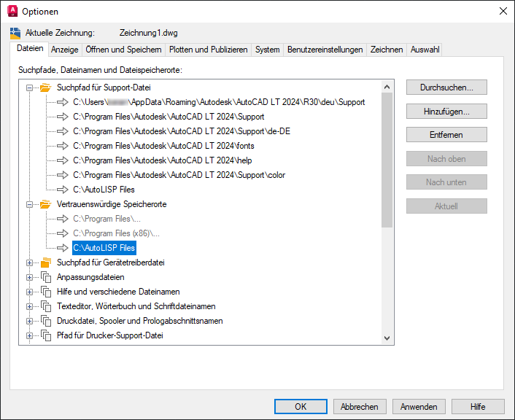The width and height of the screenshot is (515, 420).
Task: Apply changes with Anwenden
Action: pos(419,407)
